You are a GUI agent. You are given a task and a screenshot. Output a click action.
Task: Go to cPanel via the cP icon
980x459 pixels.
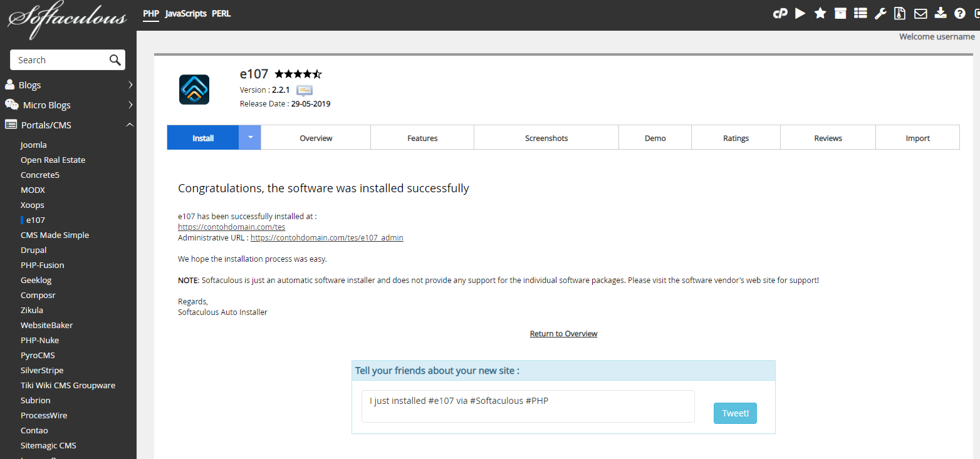point(780,13)
